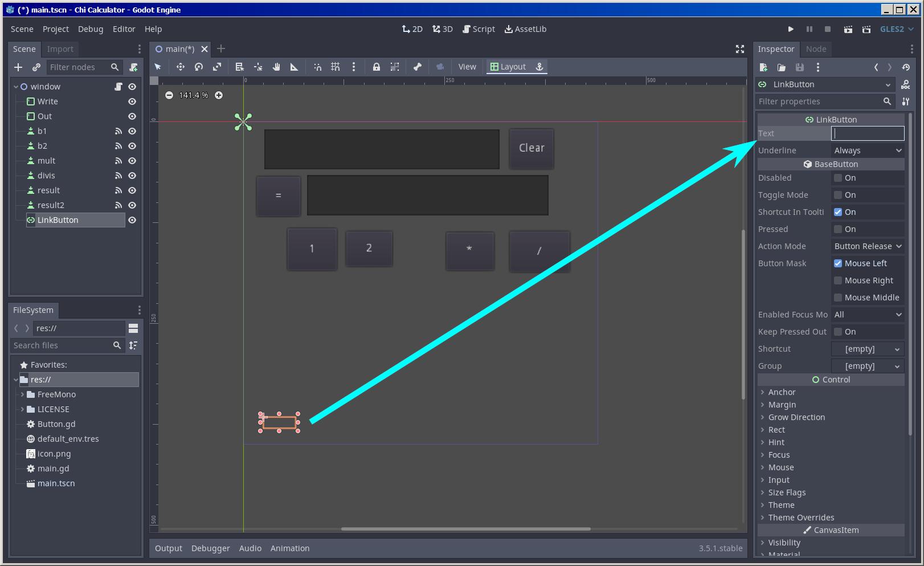
Task: Hide the Write node visibility
Action: (132, 101)
